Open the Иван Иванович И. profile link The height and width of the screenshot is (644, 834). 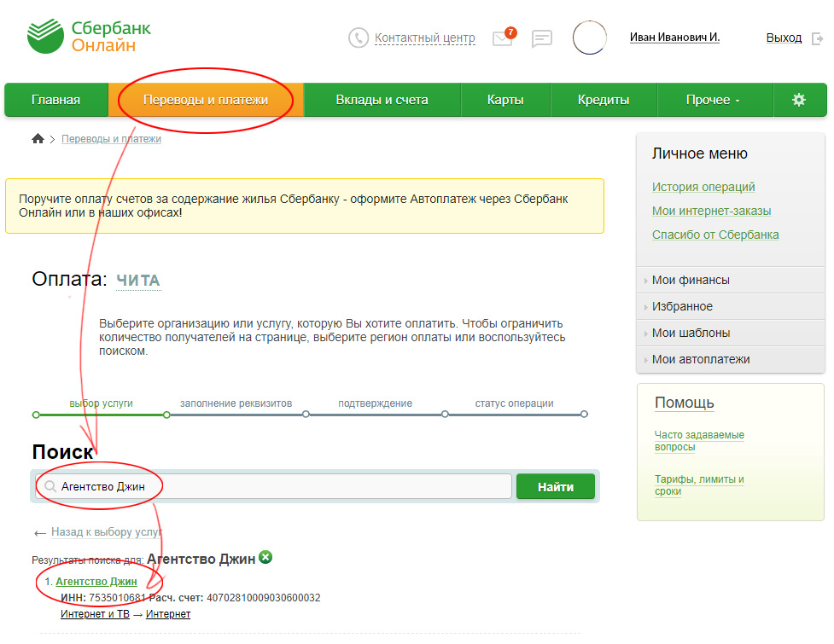(674, 38)
